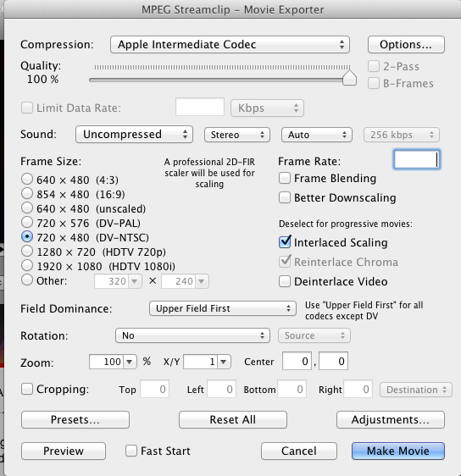
Task: Select the Other frame size radio button
Action: pyautogui.click(x=27, y=280)
